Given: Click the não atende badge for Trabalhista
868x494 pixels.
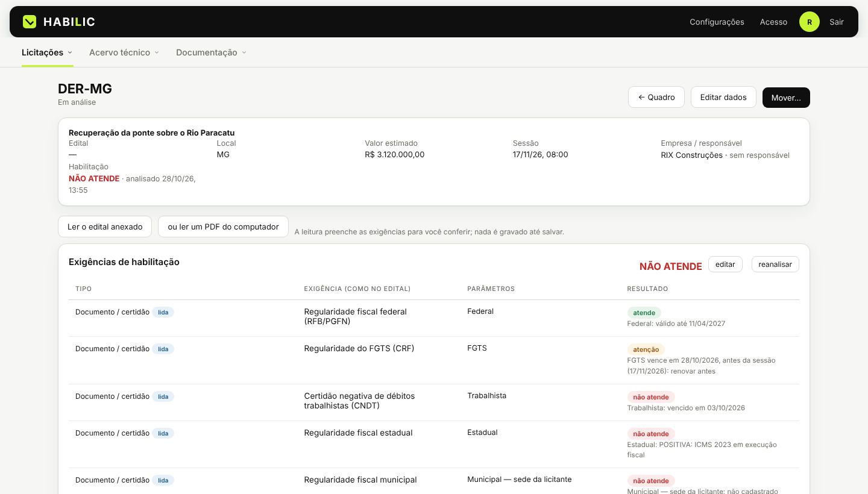Looking at the screenshot, I should click(x=650, y=397).
